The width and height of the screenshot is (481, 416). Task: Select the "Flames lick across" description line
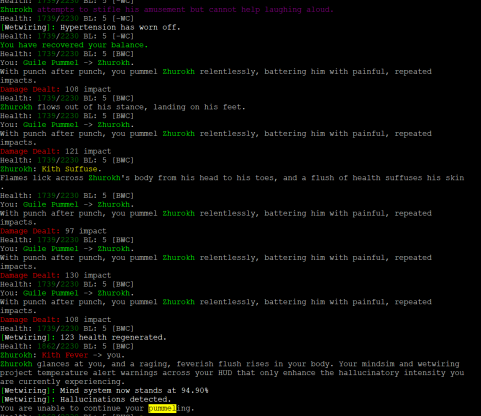pos(232,178)
